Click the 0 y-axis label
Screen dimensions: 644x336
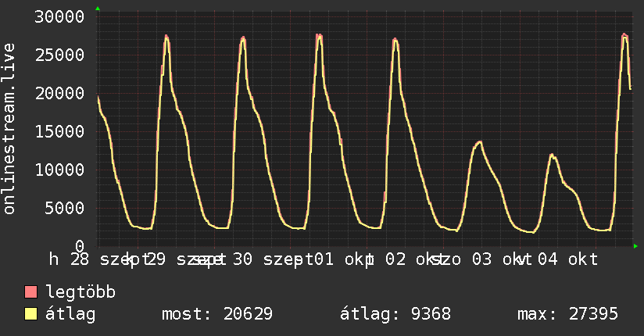point(80,246)
